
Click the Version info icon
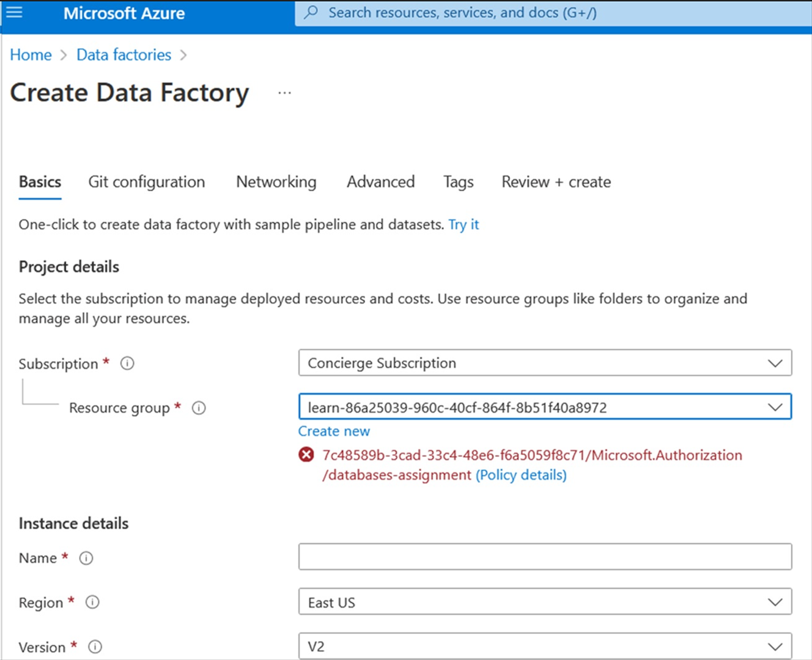(x=95, y=647)
